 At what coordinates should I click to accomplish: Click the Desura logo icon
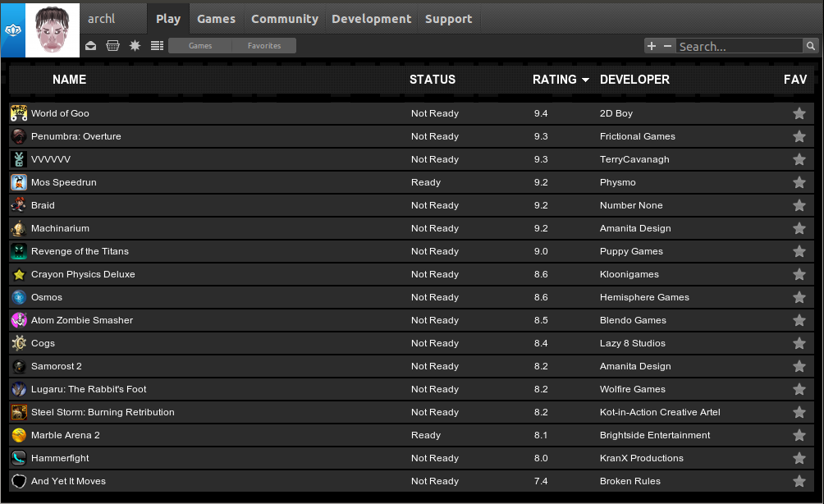pos(12,30)
